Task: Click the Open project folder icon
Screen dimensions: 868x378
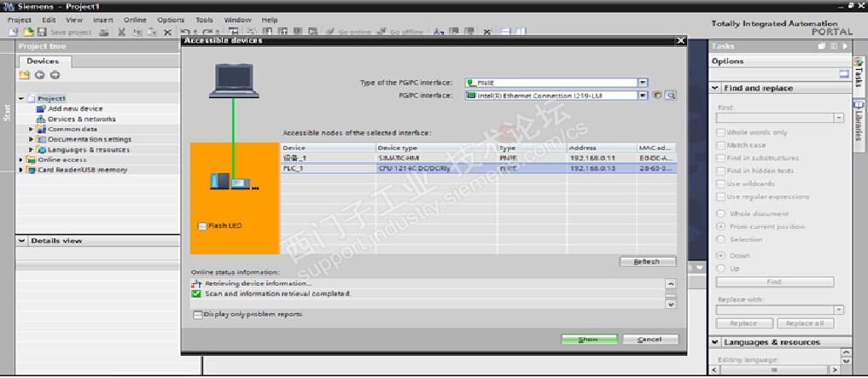Action: 28,32
